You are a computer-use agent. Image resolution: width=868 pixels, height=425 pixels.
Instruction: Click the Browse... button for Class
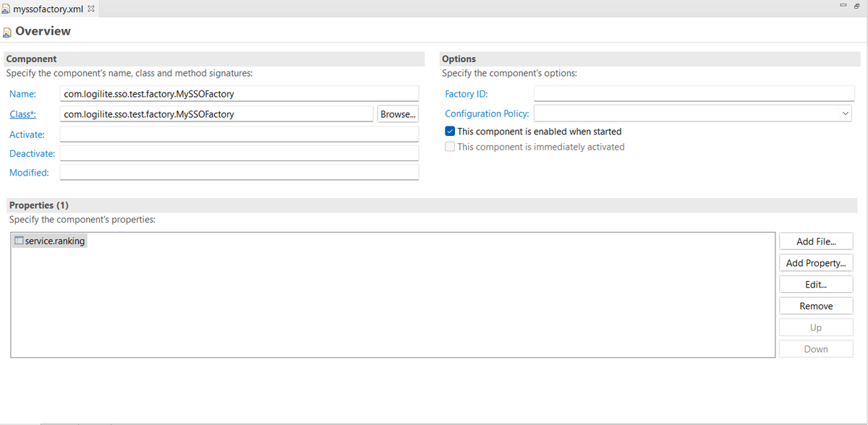coord(398,114)
